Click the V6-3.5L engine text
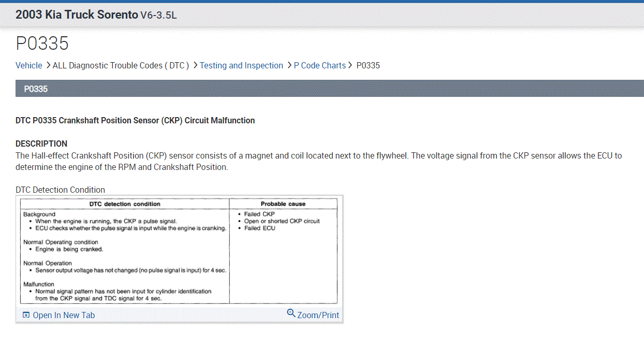644x342 pixels. coord(158,16)
